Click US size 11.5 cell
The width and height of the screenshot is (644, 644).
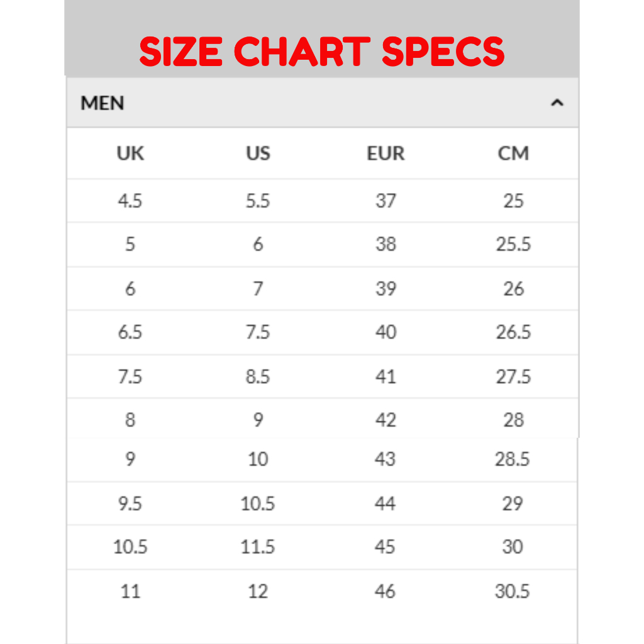[258, 547]
